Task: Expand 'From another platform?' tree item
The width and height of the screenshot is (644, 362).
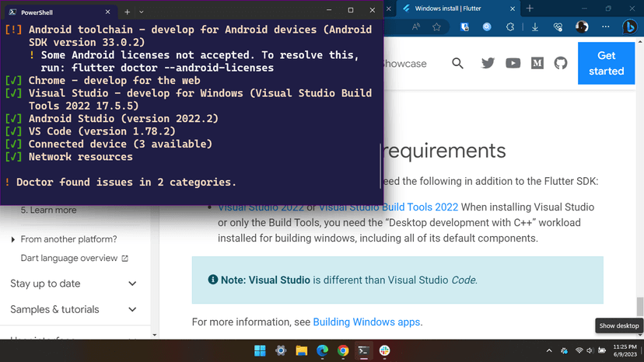Action: click(x=13, y=239)
